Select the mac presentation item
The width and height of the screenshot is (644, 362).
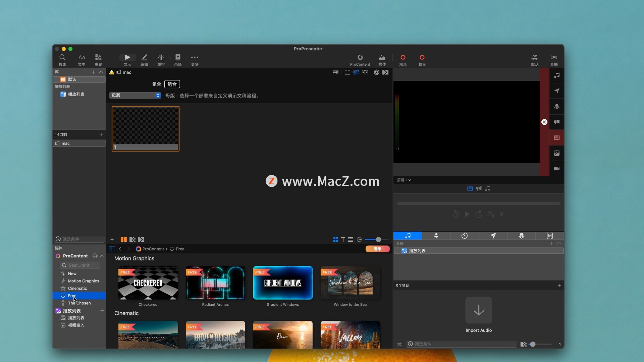click(79, 143)
